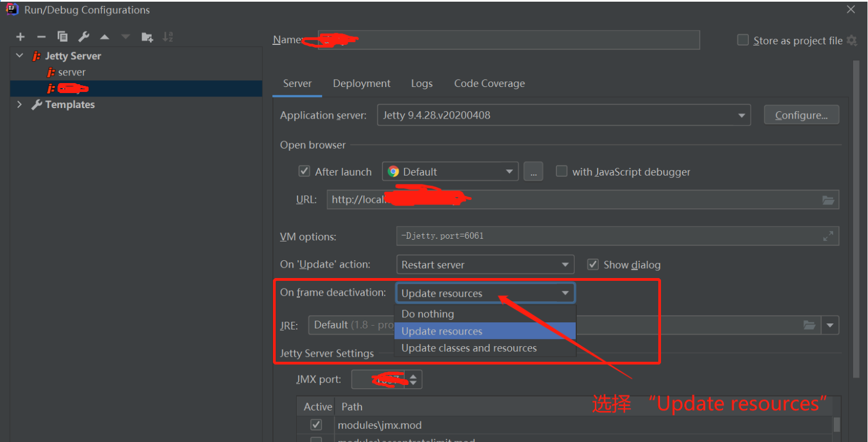Create new folder icon in toolbar
Viewport: 868px width, 442px height.
point(147,37)
